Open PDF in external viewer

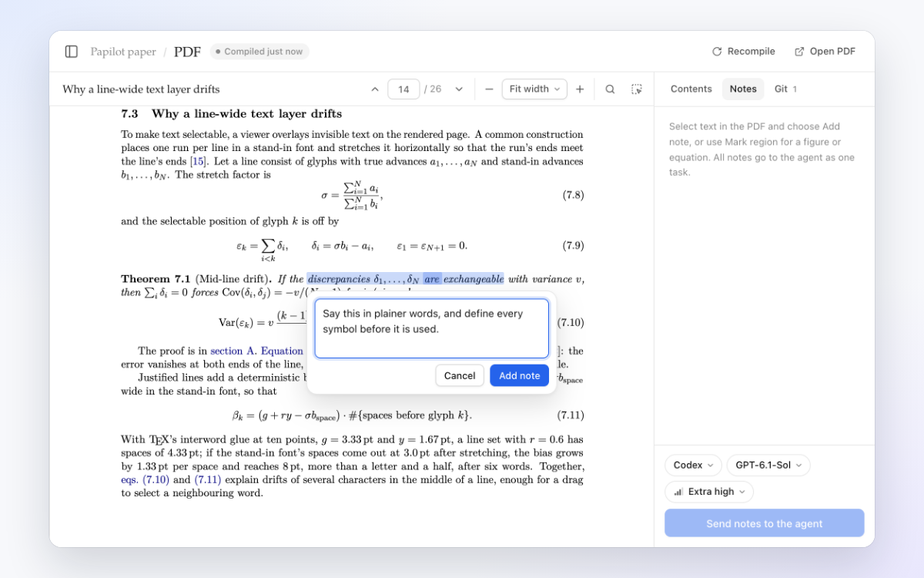point(825,52)
